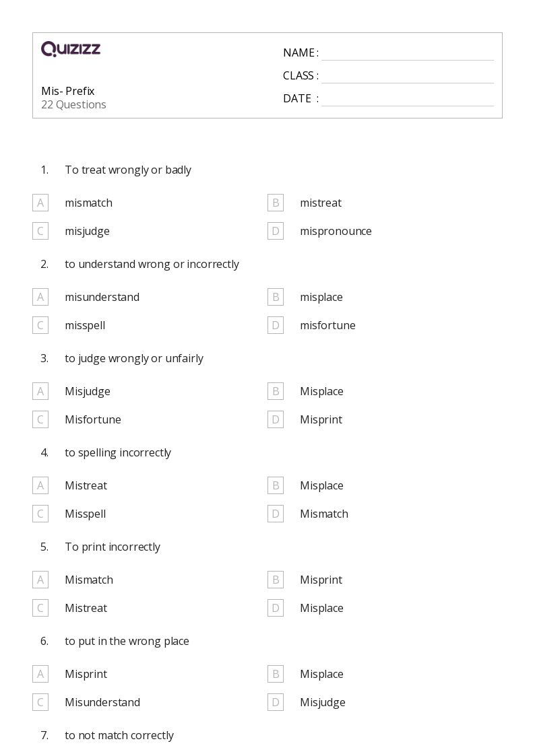
Task: Select answer box B for mistreat
Action: coord(276,203)
